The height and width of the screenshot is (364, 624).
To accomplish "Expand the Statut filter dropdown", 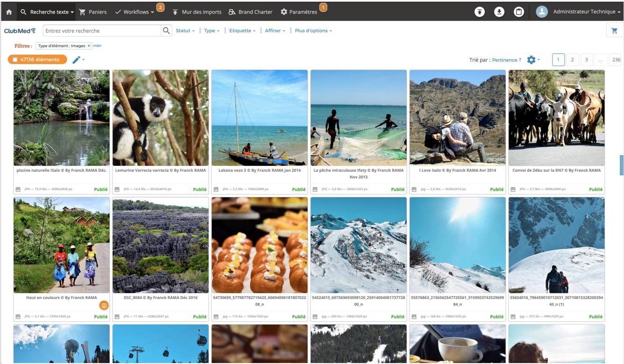I will coord(185,31).
